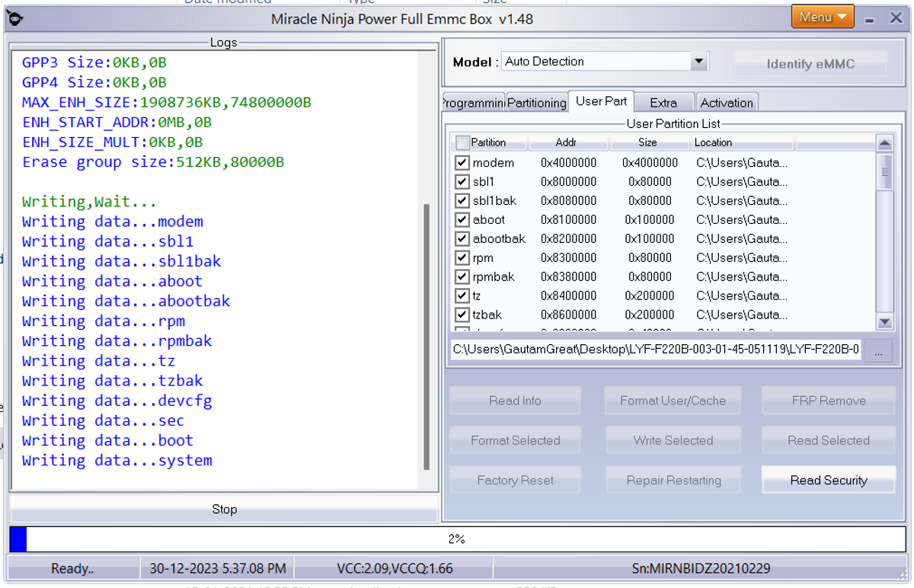Click the 'Ready..' status bar entry
914x588 pixels.
point(72,568)
